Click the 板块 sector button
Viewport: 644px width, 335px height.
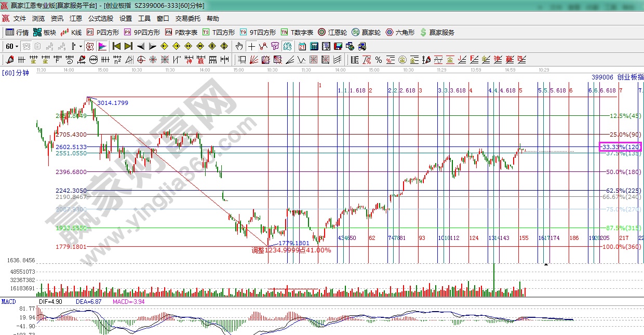[44, 32]
